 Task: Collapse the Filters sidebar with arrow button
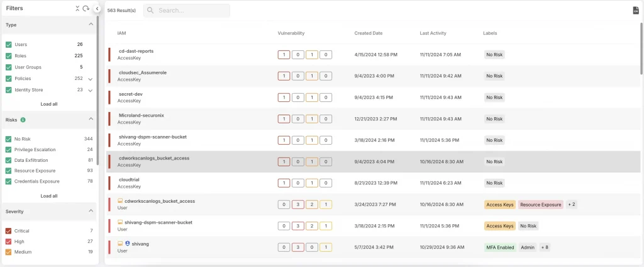coord(97,8)
